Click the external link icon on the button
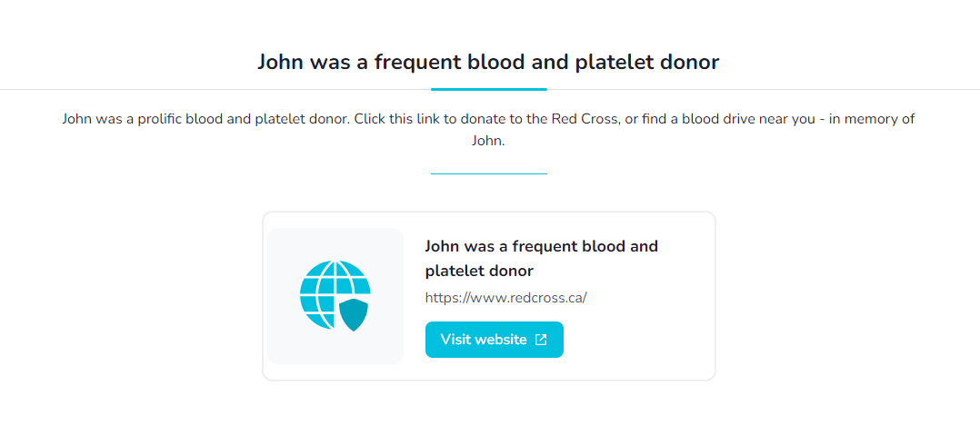The height and width of the screenshot is (445, 980). pyautogui.click(x=541, y=340)
